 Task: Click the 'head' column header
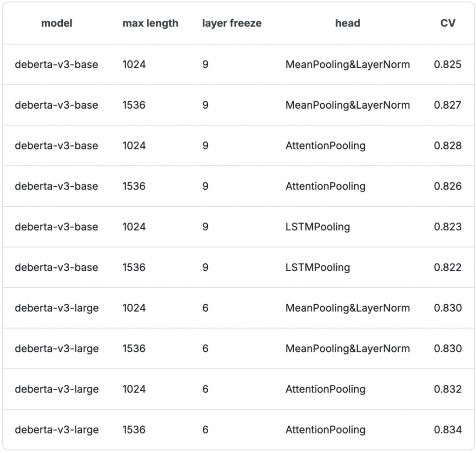tap(347, 23)
